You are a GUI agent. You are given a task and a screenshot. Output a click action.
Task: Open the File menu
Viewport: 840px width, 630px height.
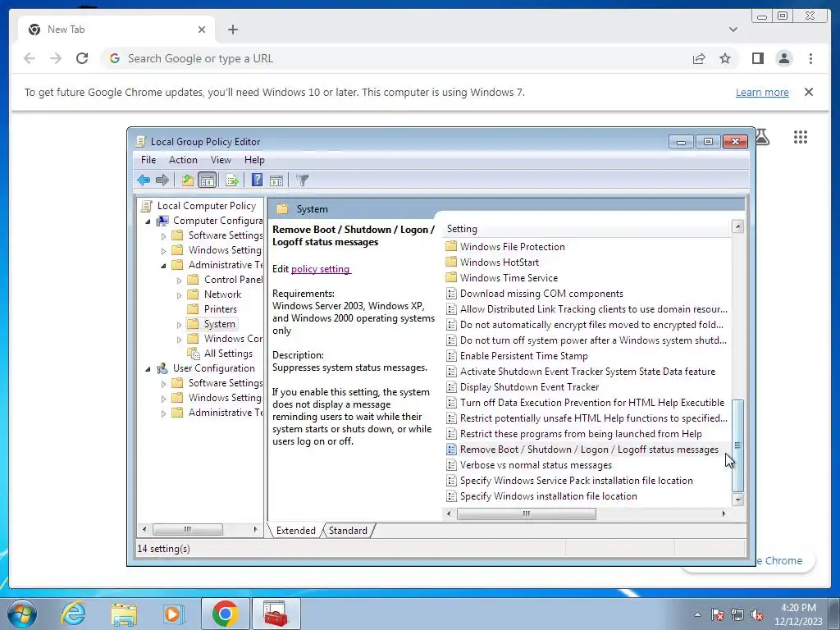[148, 160]
